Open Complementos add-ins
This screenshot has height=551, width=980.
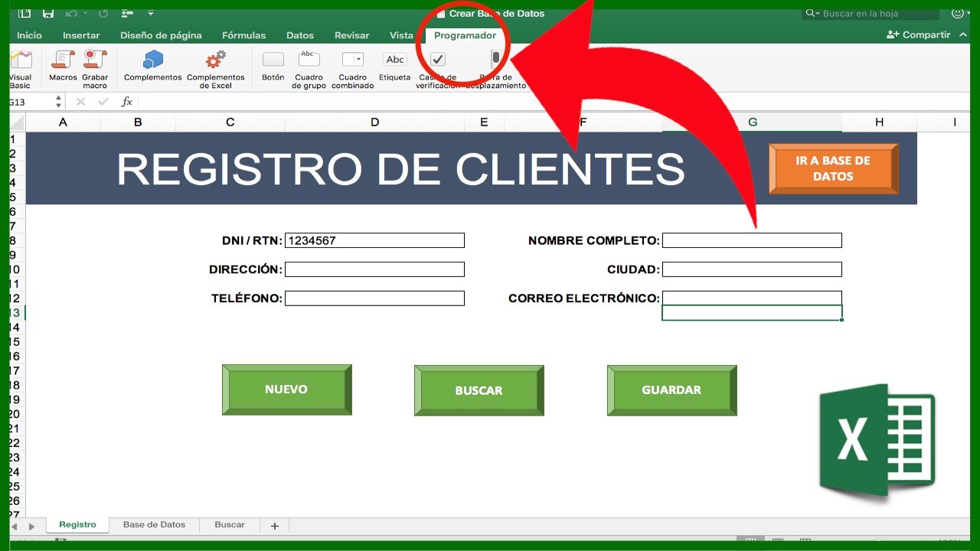[x=153, y=66]
